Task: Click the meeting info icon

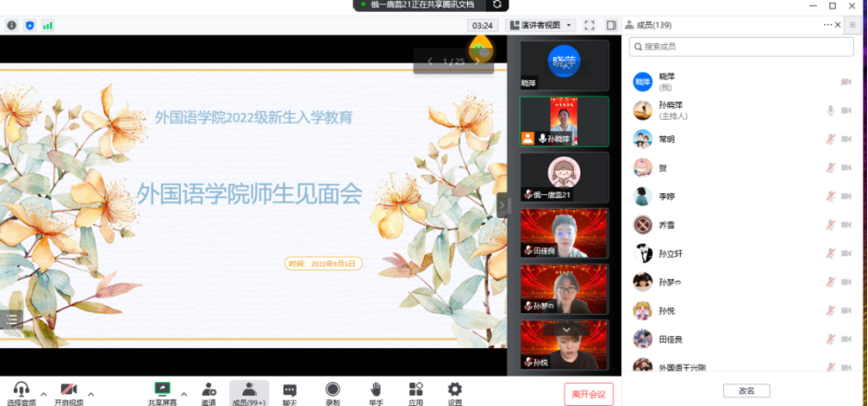Action: (12, 25)
